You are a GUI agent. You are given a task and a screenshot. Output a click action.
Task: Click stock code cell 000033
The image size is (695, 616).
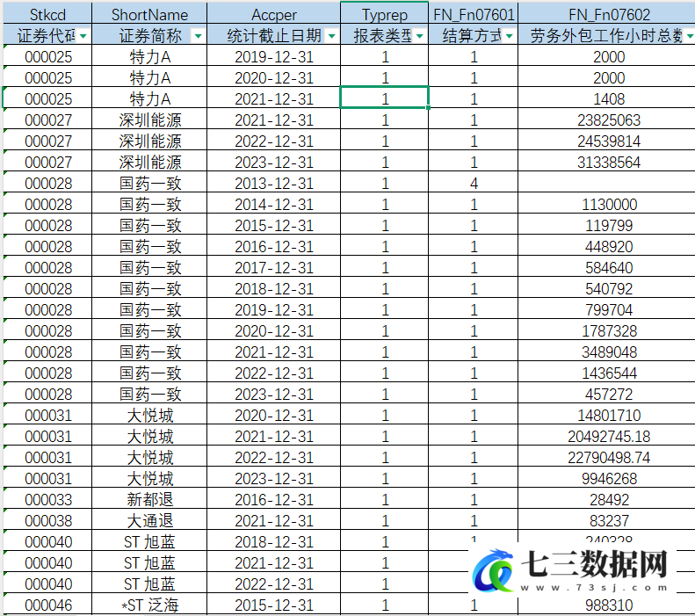tap(47, 500)
